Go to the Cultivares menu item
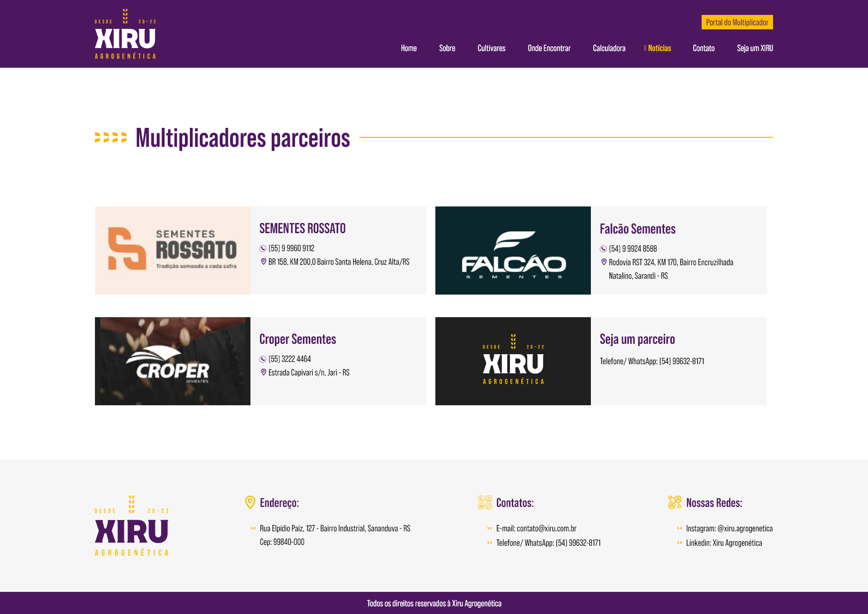 491,48
